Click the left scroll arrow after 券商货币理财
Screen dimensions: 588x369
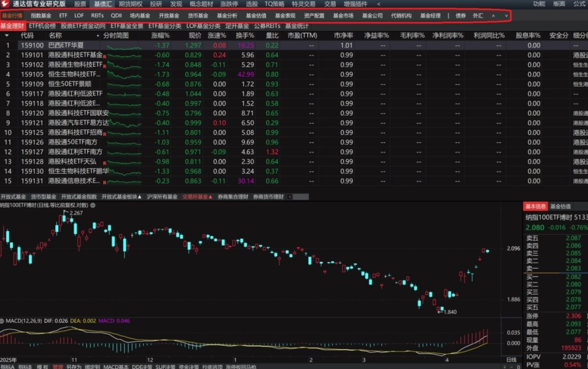click(290, 197)
